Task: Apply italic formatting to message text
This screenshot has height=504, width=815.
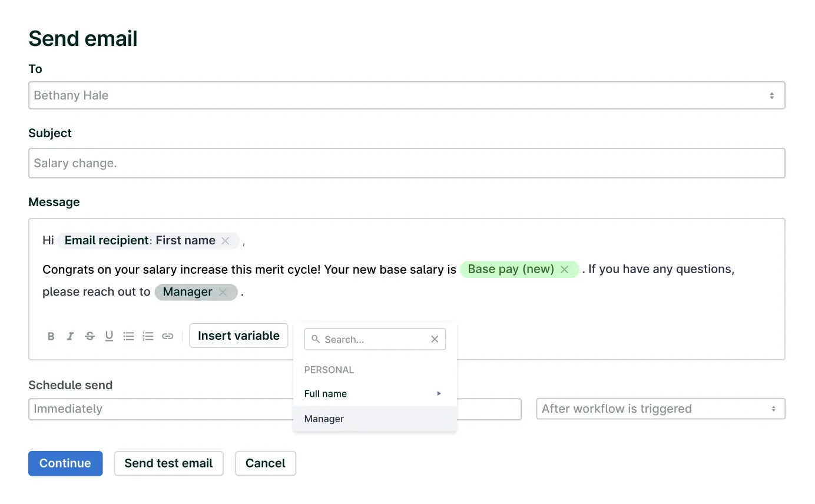Action: pos(70,336)
